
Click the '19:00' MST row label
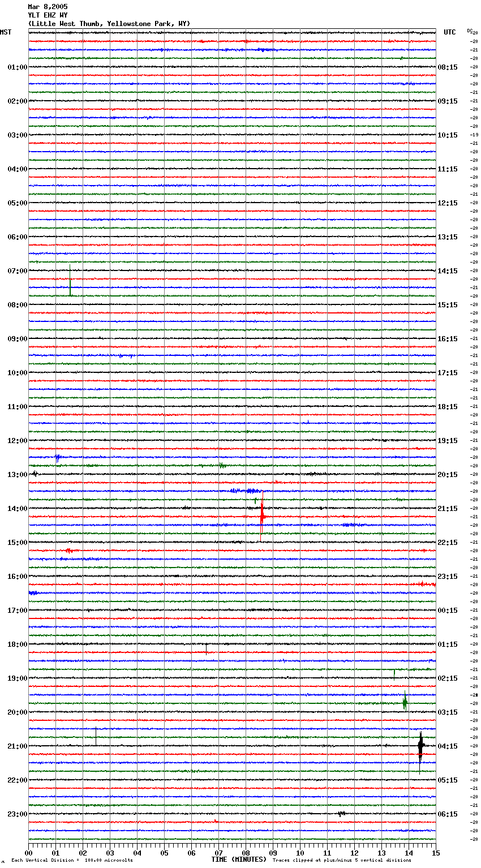click(18, 678)
